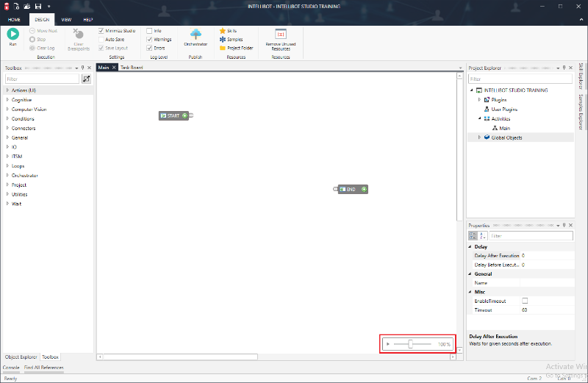Click the toolbox button beside the filter field

pyautogui.click(x=86, y=79)
